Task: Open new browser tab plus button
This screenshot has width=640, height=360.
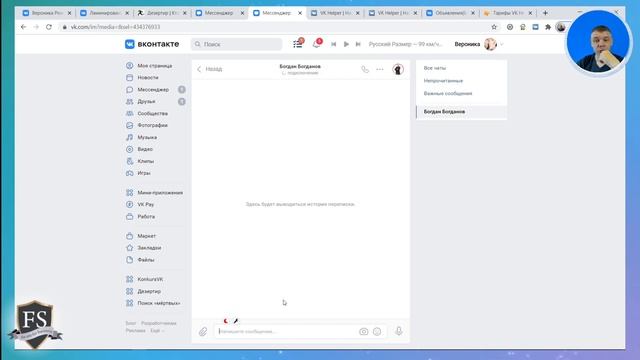Action: tap(545, 13)
